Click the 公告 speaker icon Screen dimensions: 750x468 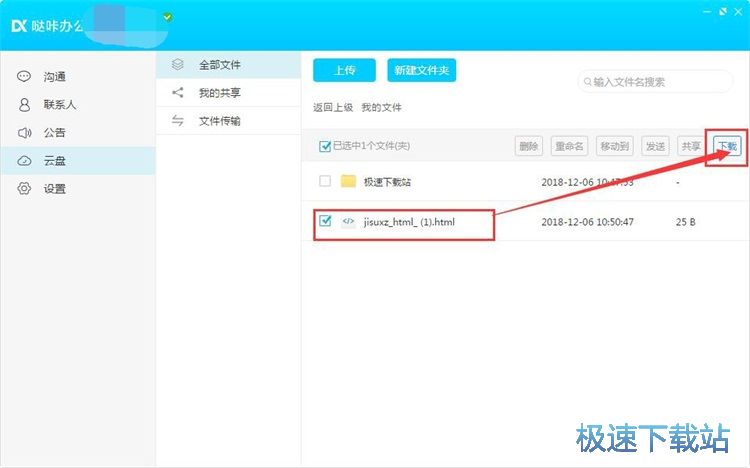[x=24, y=133]
